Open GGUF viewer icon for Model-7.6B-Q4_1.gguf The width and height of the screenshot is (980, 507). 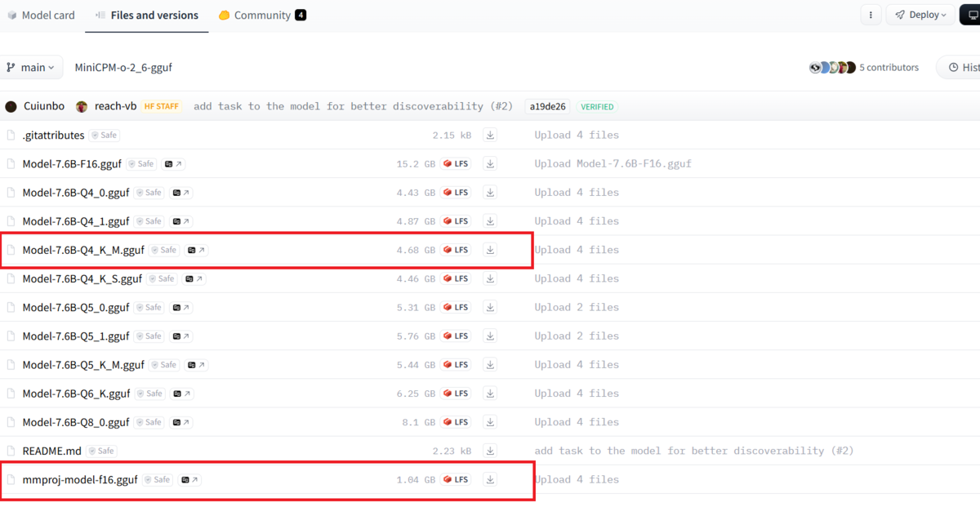tap(180, 221)
